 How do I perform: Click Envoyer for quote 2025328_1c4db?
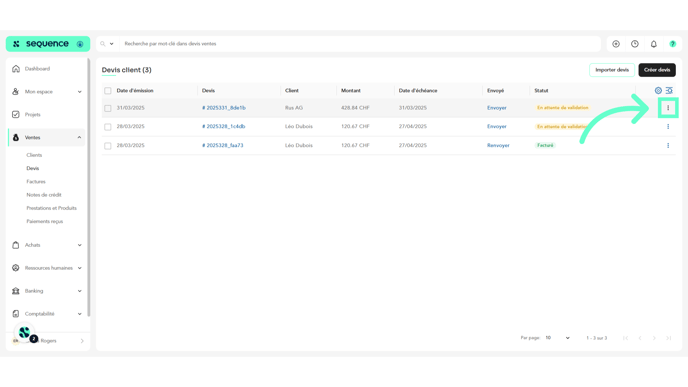click(497, 126)
